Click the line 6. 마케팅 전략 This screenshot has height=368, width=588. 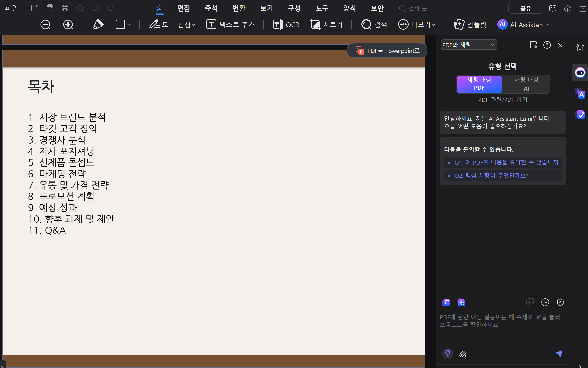click(x=57, y=174)
